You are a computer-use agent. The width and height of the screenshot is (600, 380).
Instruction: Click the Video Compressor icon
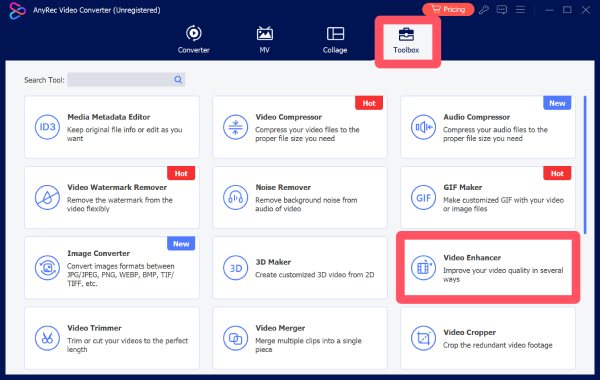point(235,127)
